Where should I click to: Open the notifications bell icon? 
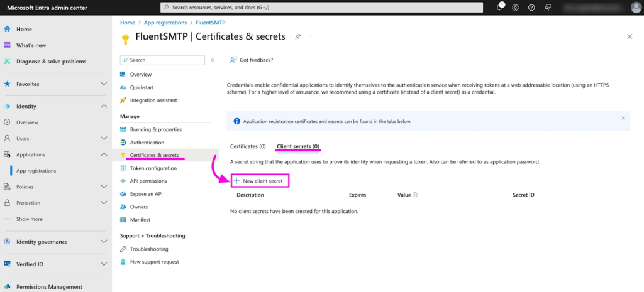pos(499,8)
